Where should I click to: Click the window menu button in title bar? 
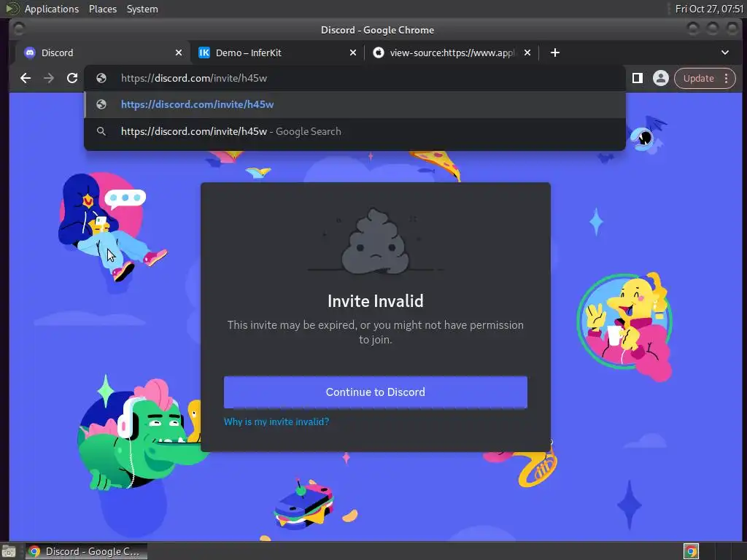18,29
